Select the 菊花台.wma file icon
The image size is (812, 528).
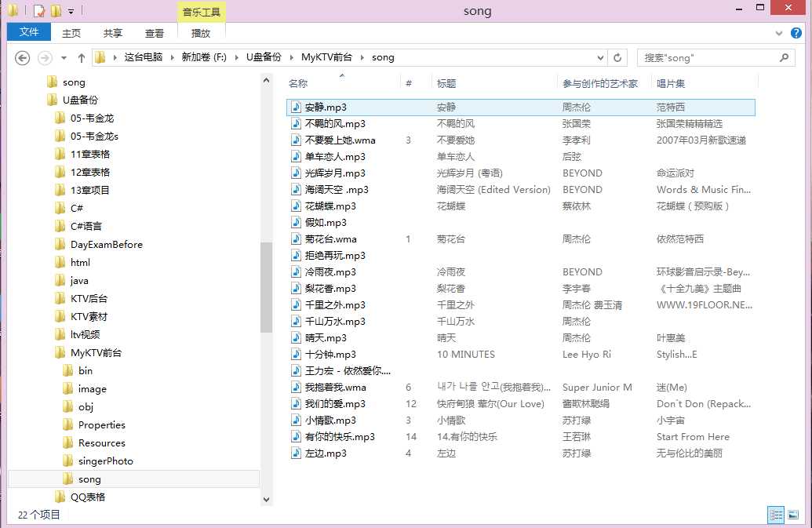pyautogui.click(x=296, y=239)
